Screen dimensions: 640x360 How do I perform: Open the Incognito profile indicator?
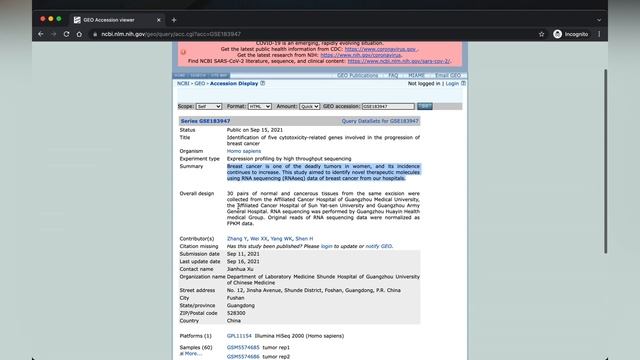click(571, 34)
